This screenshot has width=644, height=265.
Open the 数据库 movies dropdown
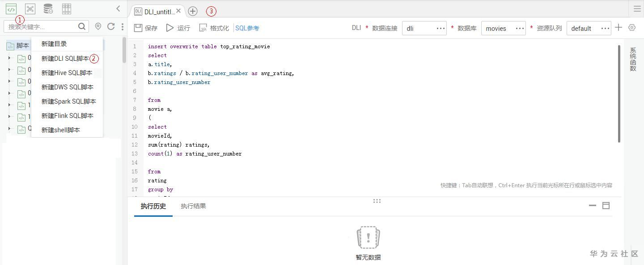click(503, 28)
